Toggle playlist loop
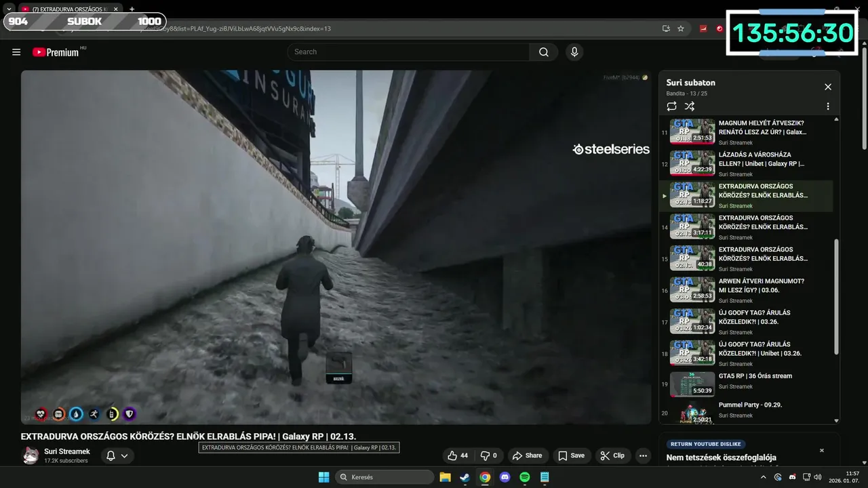 click(672, 106)
